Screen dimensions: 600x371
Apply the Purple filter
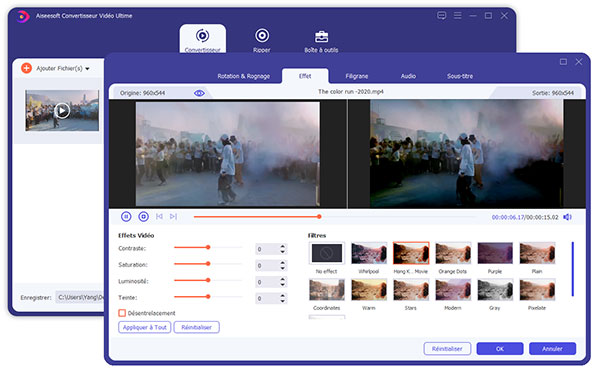click(495, 253)
